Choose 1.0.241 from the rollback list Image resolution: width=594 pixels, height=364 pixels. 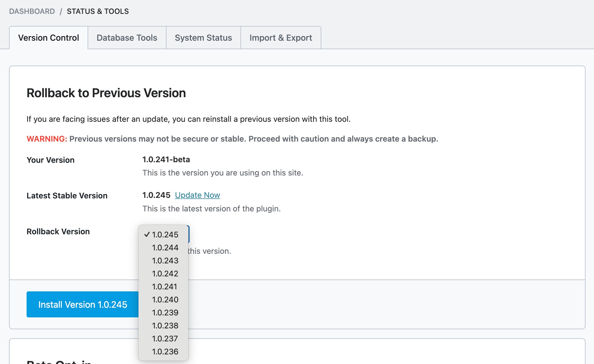pos(164,287)
